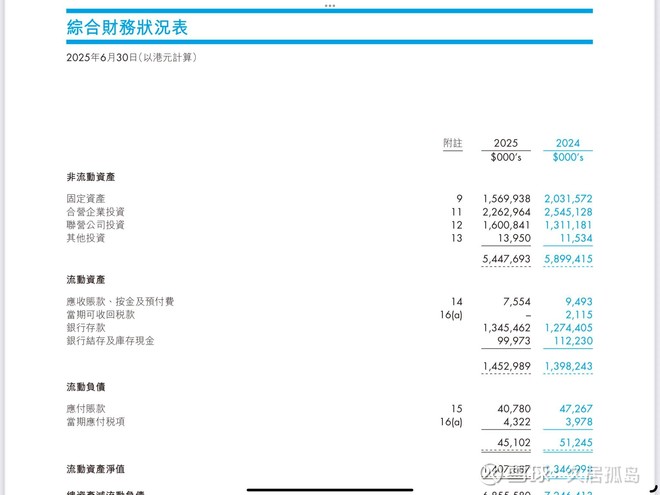
Task: Select 固定資產 2024 value 2,031,572
Action: pos(568,198)
